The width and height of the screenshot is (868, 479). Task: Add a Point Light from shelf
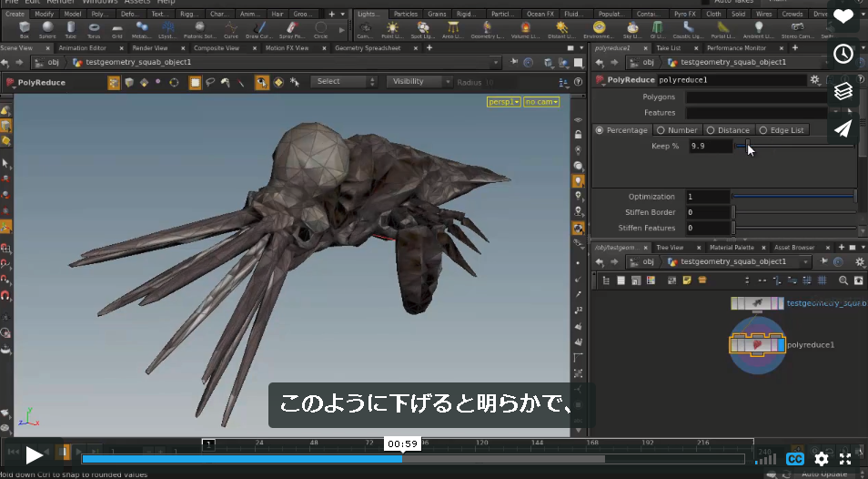click(x=392, y=29)
